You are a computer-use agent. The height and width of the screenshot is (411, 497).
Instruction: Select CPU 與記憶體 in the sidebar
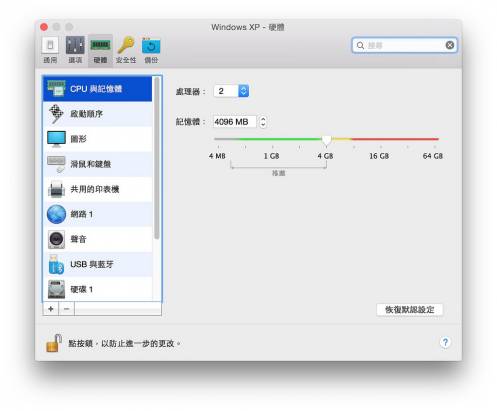98,89
